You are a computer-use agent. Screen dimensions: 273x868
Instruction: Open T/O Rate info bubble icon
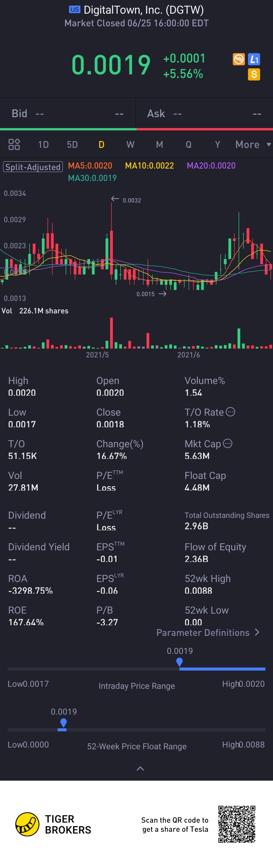(x=230, y=412)
